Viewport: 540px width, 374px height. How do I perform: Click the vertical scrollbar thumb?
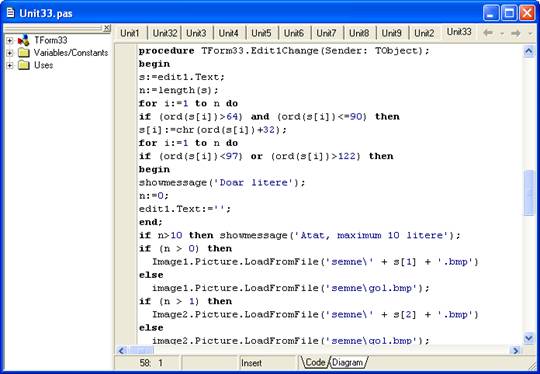click(x=529, y=193)
